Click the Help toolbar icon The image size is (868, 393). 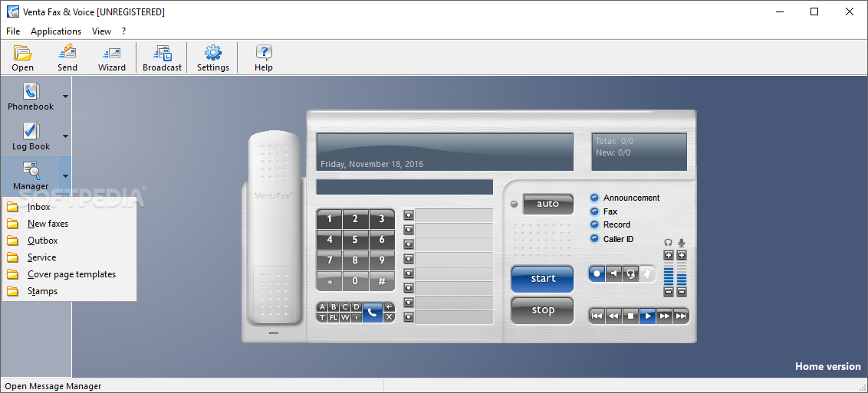coord(264,57)
